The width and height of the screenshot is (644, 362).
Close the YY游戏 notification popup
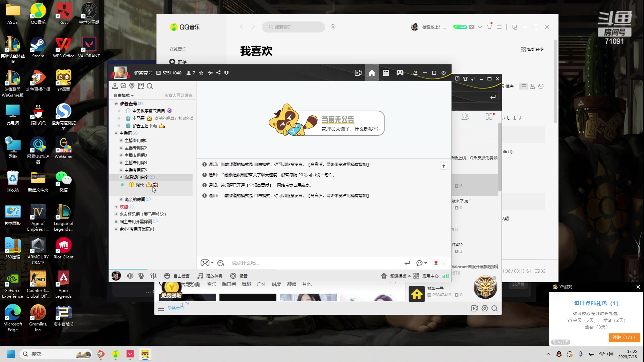click(638, 287)
